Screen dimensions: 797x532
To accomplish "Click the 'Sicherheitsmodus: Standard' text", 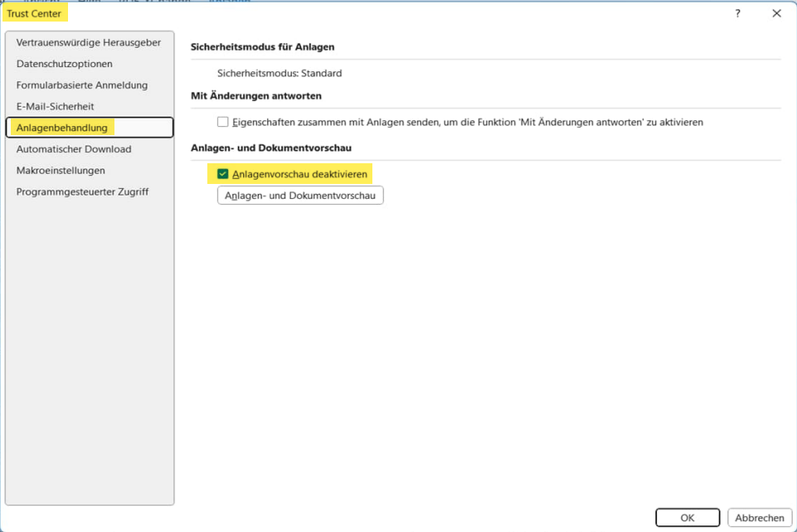I will pos(279,73).
